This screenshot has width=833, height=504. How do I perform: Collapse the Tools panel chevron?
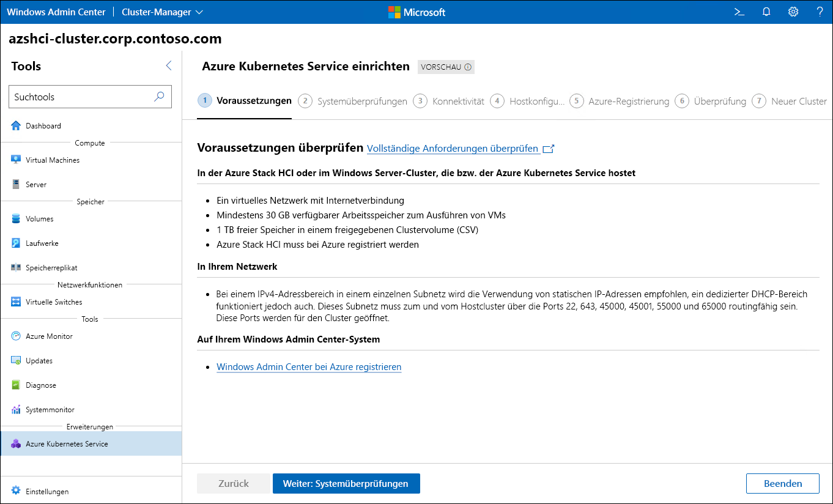coord(169,66)
